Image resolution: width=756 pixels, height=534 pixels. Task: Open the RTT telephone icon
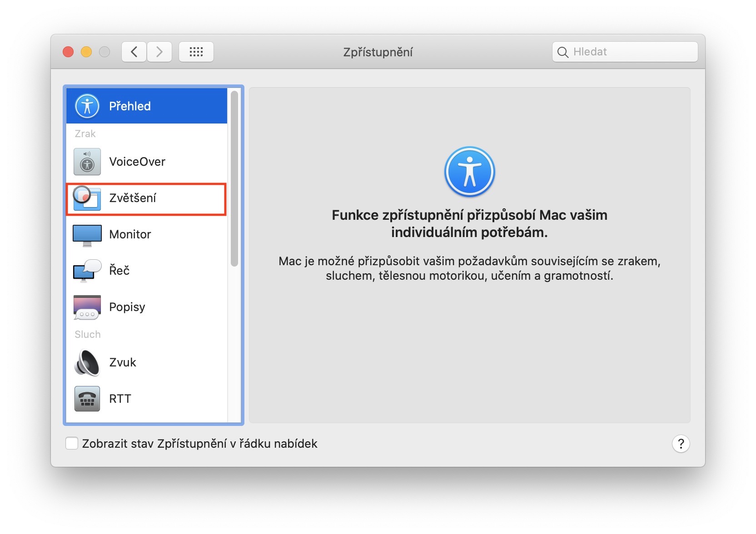point(87,399)
